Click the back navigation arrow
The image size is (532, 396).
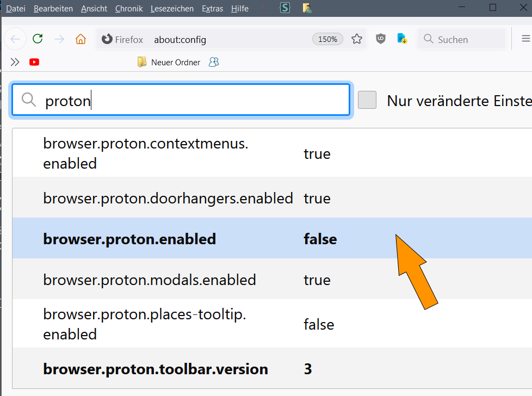point(15,39)
